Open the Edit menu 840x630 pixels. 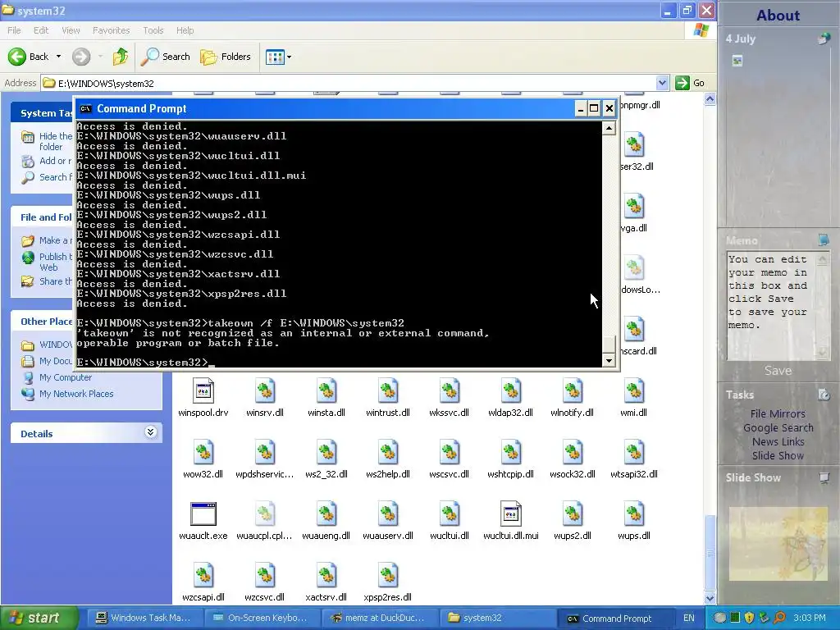point(41,30)
